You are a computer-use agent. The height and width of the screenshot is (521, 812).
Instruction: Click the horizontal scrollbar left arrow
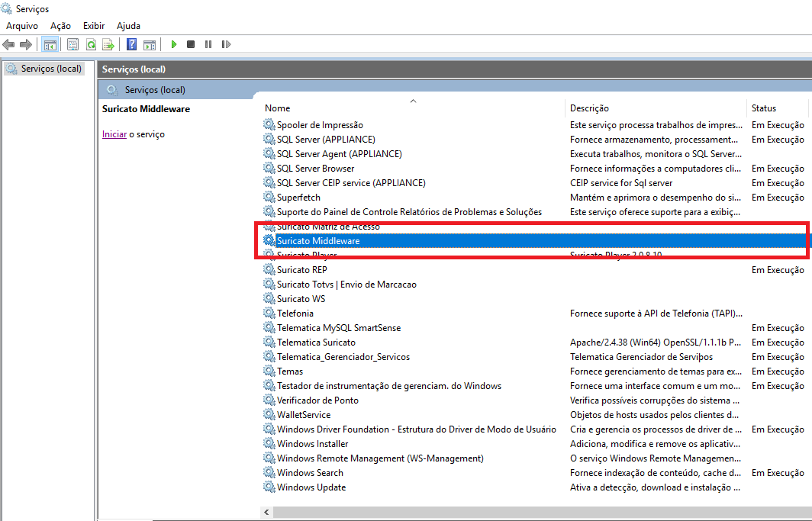coord(266,512)
